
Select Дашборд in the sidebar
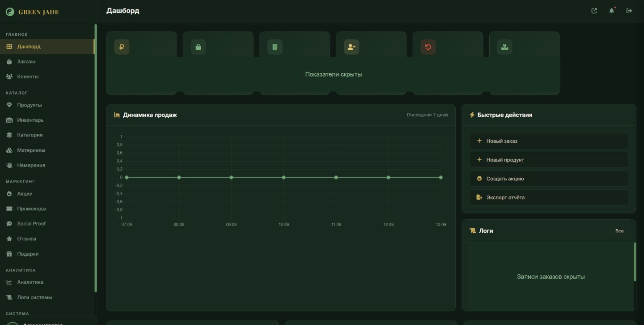click(47, 47)
